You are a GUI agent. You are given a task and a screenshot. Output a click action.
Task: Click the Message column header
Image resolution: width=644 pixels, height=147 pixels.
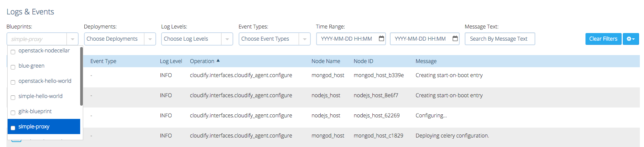click(x=426, y=61)
